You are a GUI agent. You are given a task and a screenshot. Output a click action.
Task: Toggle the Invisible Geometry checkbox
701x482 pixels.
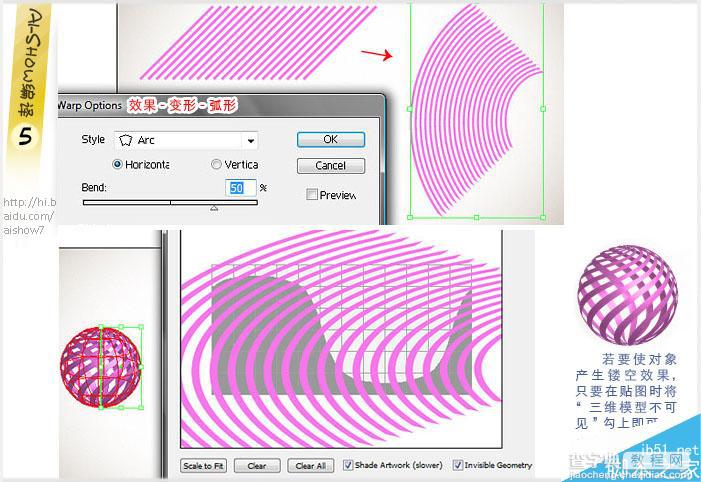(457, 465)
